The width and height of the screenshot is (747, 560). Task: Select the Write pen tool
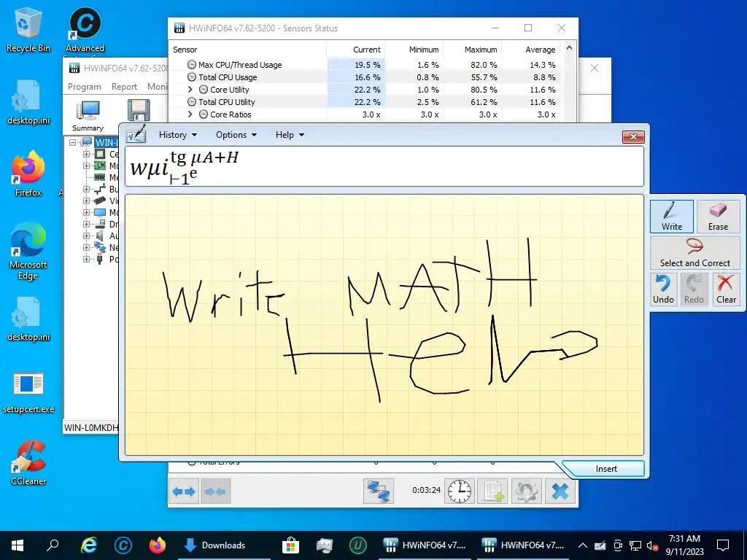[671, 216]
